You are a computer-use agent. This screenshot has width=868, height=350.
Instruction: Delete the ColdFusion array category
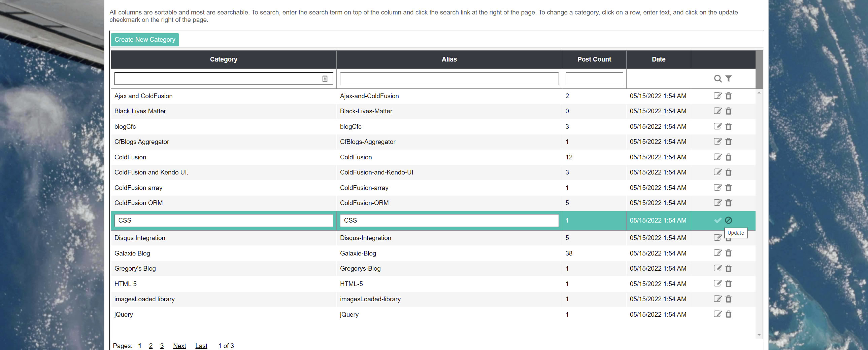pos(729,188)
